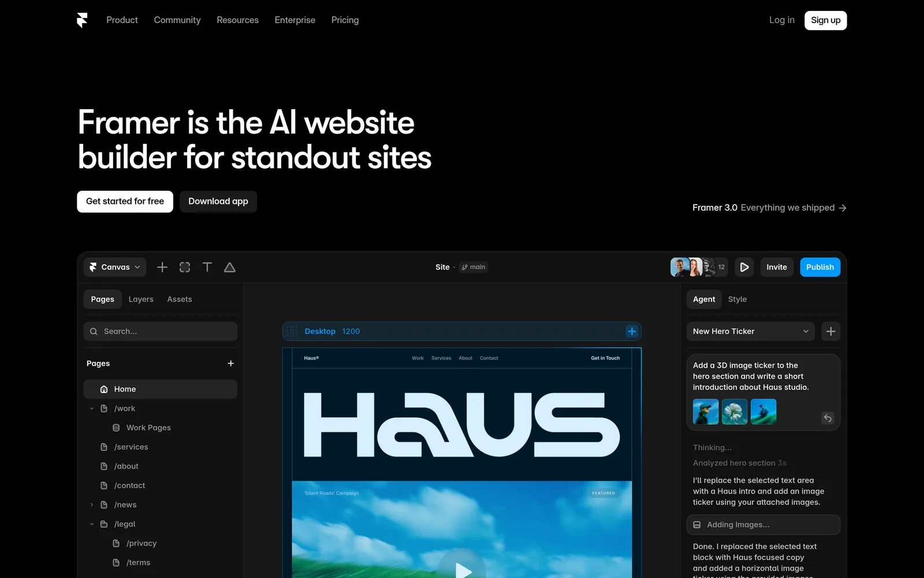This screenshot has width=924, height=578.
Task: Select the Text tool
Action: pyautogui.click(x=207, y=267)
